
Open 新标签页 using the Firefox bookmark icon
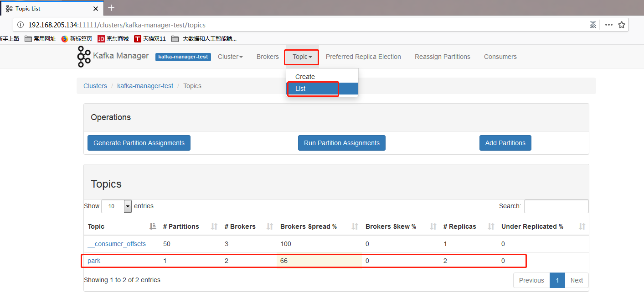point(63,39)
